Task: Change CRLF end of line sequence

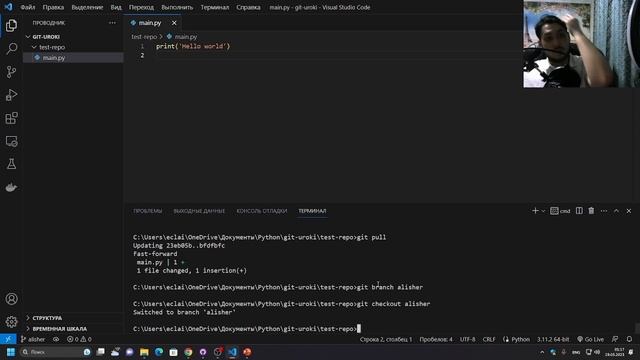Action: point(489,339)
